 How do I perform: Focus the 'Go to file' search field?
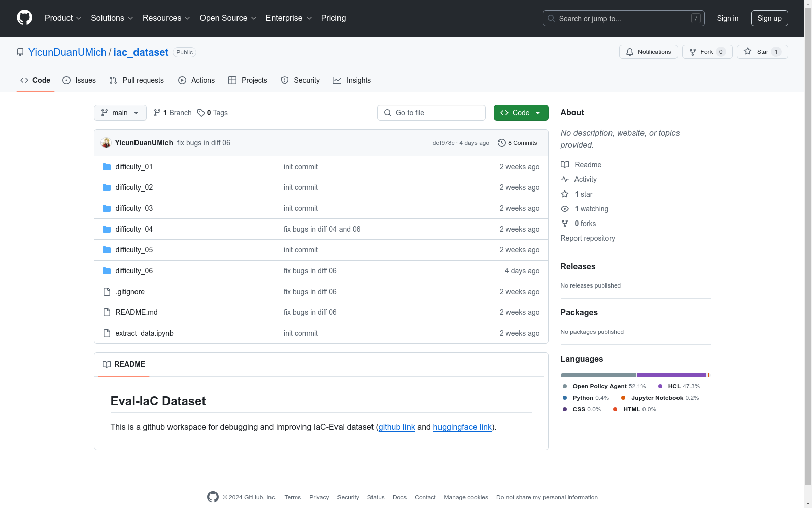(431, 113)
